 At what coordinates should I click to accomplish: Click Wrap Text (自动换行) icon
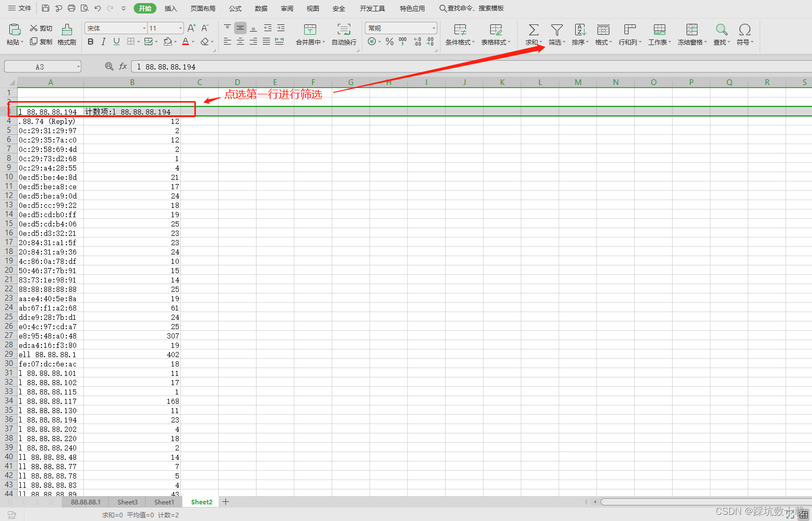click(x=344, y=30)
